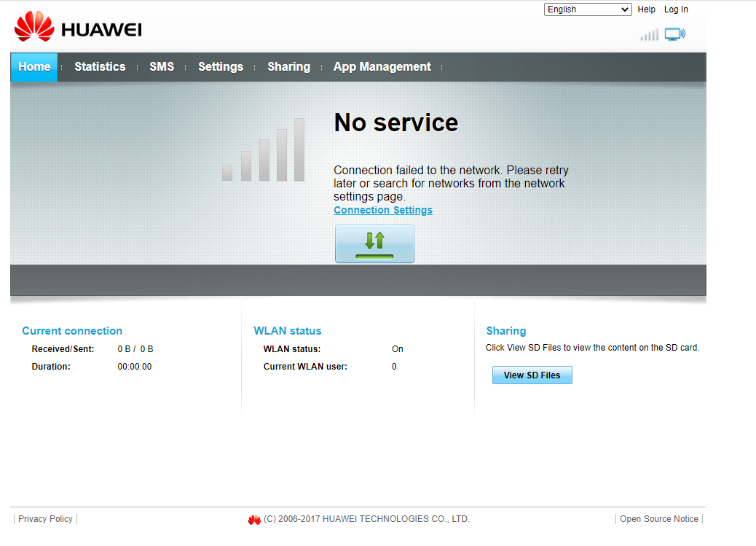
Task: Open the SMS tab
Action: point(162,66)
